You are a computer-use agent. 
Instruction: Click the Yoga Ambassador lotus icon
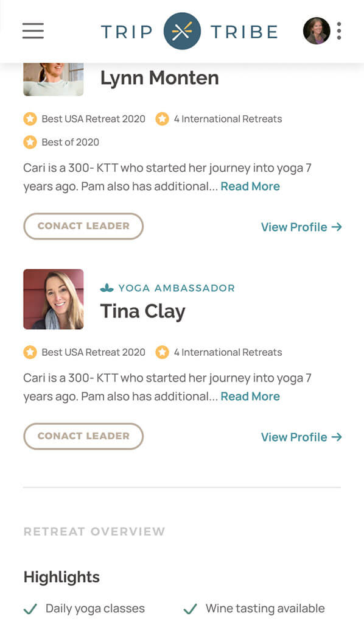pos(107,288)
